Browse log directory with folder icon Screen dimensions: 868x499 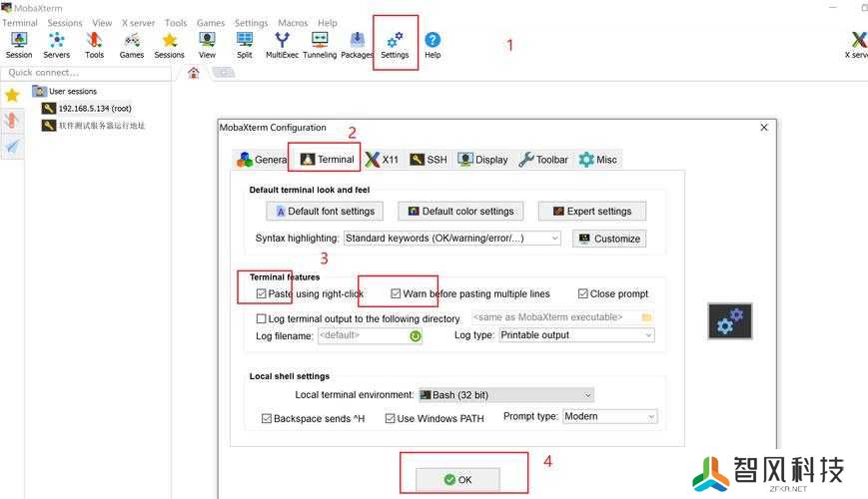646,317
